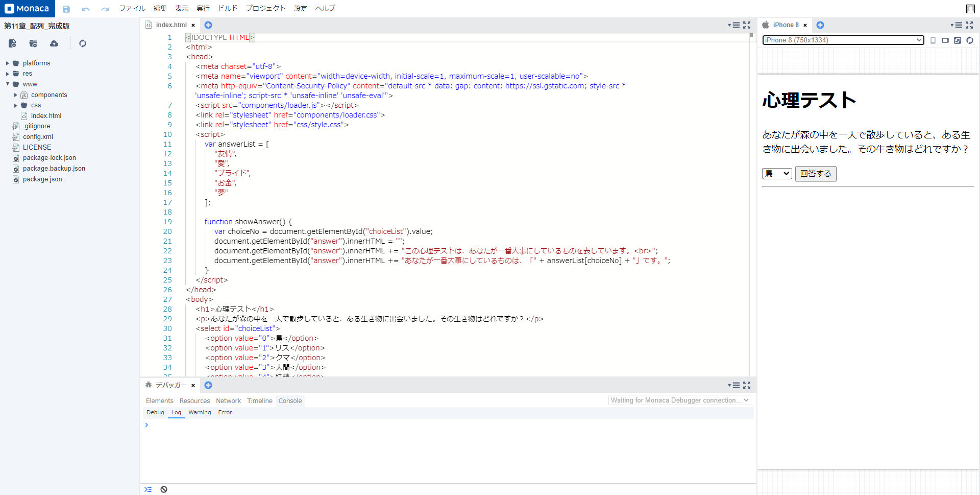Open the ヘルプ menu
The image size is (980, 495).
(x=325, y=9)
